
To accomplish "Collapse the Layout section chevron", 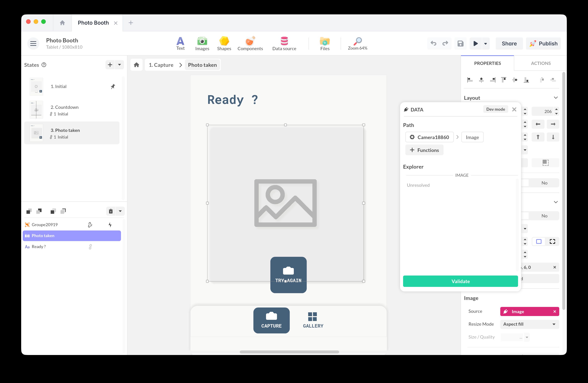I will click(x=556, y=98).
